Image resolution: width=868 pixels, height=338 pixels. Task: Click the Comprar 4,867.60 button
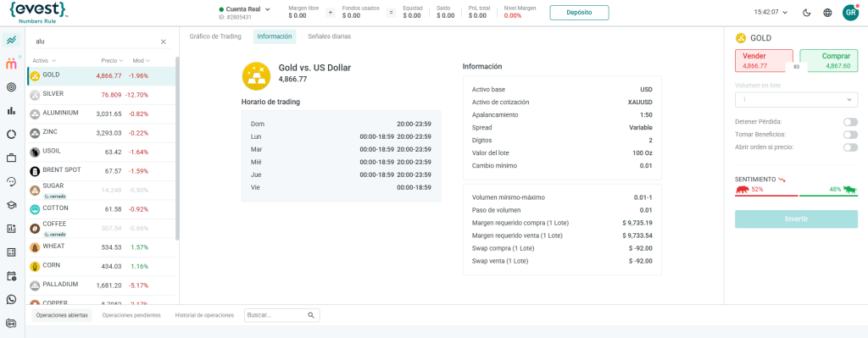[829, 61]
